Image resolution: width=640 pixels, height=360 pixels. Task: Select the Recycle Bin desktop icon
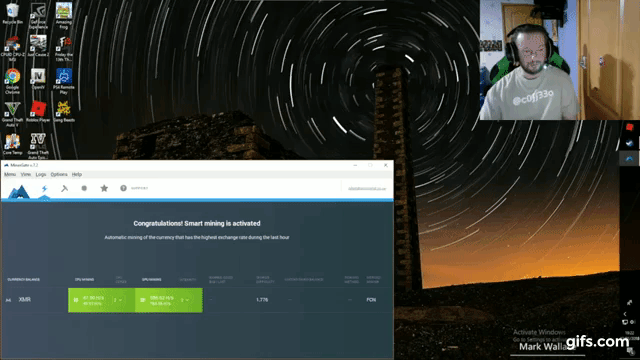13,13
